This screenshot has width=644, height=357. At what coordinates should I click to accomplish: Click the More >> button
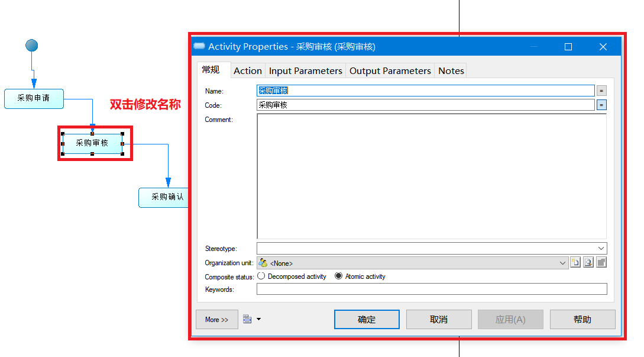pos(216,319)
